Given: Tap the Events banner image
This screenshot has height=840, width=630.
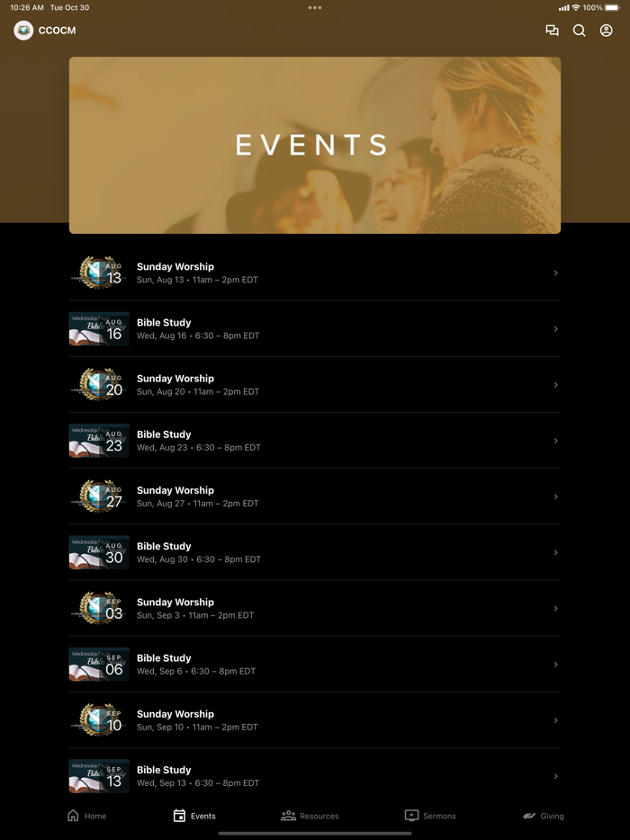Looking at the screenshot, I should [x=315, y=145].
